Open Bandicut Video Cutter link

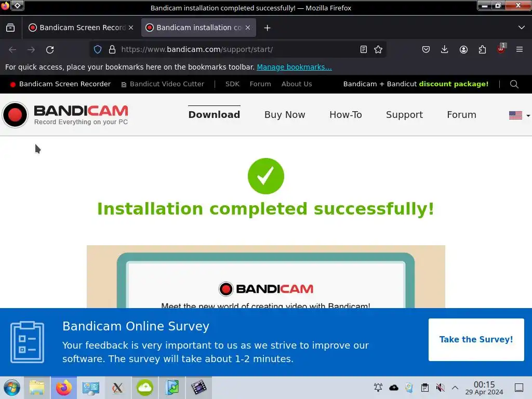coord(163,84)
